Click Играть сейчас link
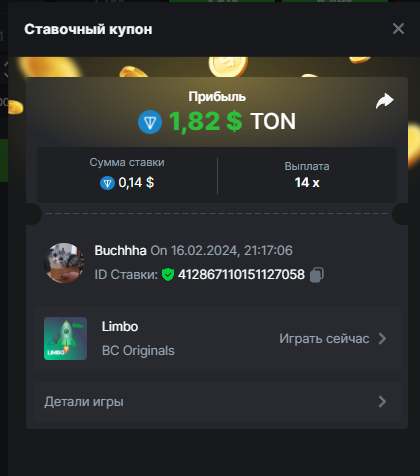 [x=324, y=339]
